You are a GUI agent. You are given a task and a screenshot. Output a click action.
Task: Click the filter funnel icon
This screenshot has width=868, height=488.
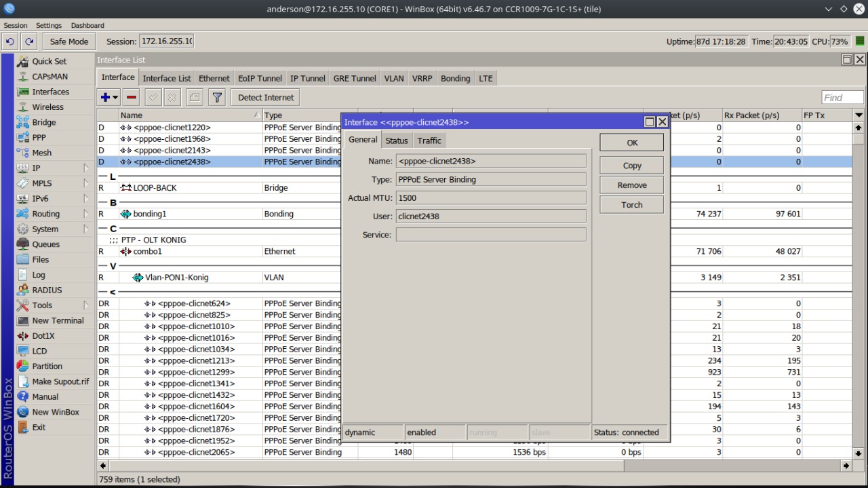click(216, 98)
